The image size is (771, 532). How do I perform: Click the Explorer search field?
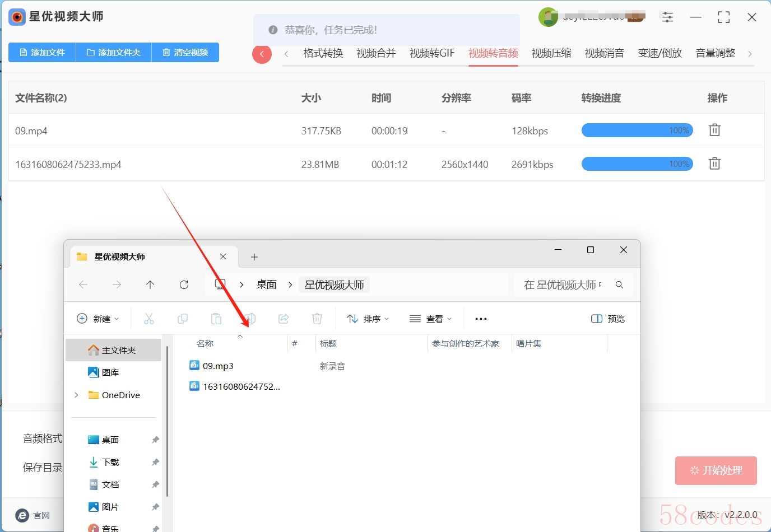563,284
